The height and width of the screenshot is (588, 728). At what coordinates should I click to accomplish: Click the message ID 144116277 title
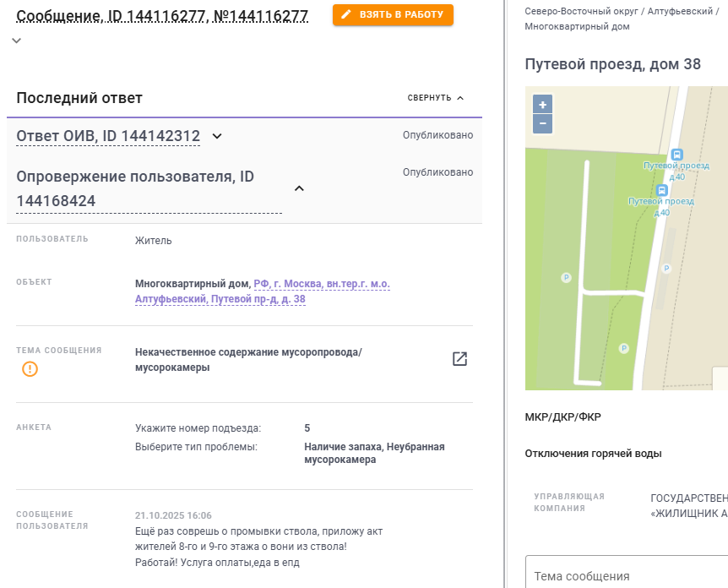162,15
